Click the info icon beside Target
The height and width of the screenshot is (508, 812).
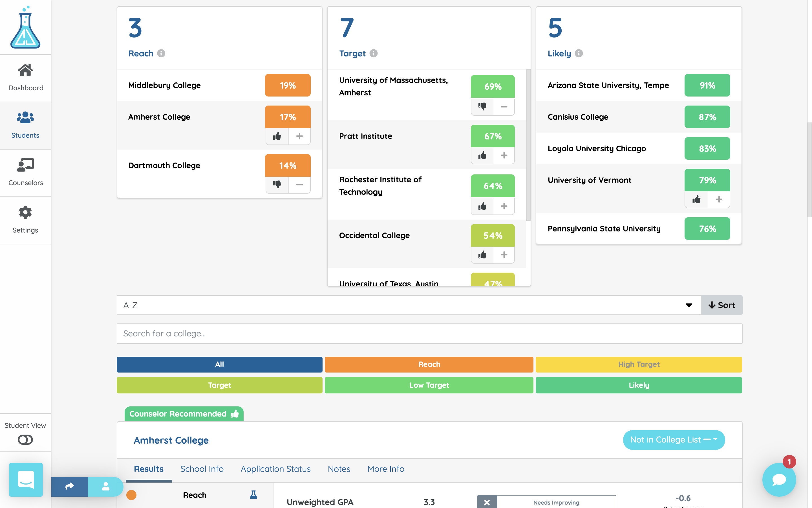click(374, 53)
